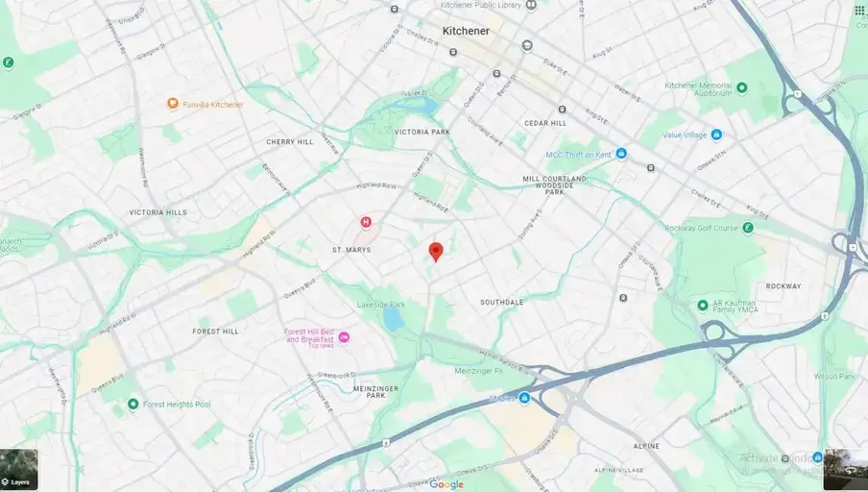Select the Kitchener Public Library marker
The height and width of the screenshot is (492, 868).
pos(531,5)
